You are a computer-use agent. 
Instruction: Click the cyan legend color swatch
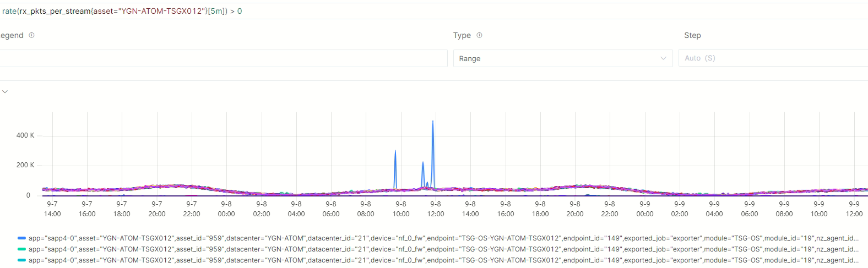pos(21,260)
